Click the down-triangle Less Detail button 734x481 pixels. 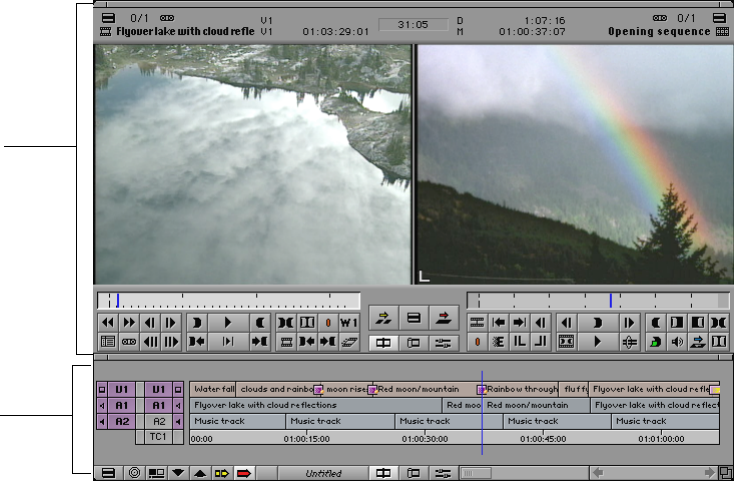[x=178, y=473]
